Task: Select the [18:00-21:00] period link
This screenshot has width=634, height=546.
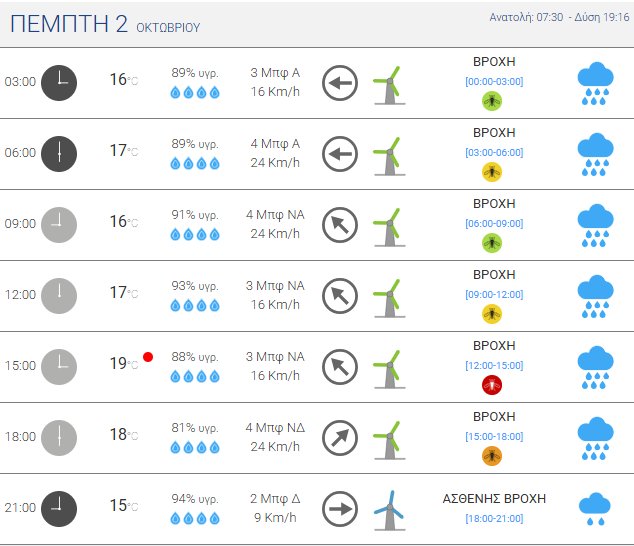Action: pyautogui.click(x=494, y=516)
